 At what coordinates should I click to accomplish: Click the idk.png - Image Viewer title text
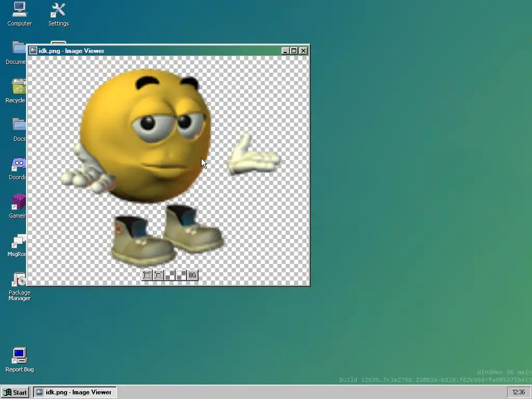coord(71,51)
